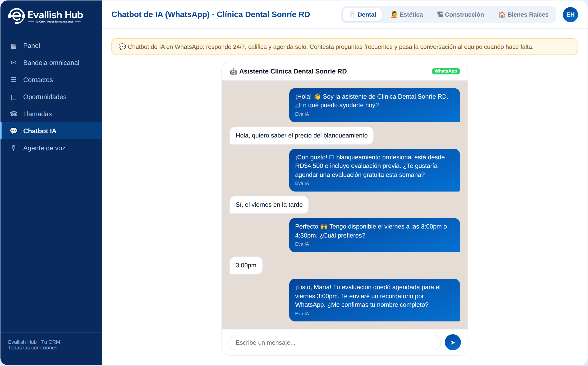
Task: Click the RD$4,500 blanqueamiento reply bubble
Action: pyautogui.click(x=374, y=170)
